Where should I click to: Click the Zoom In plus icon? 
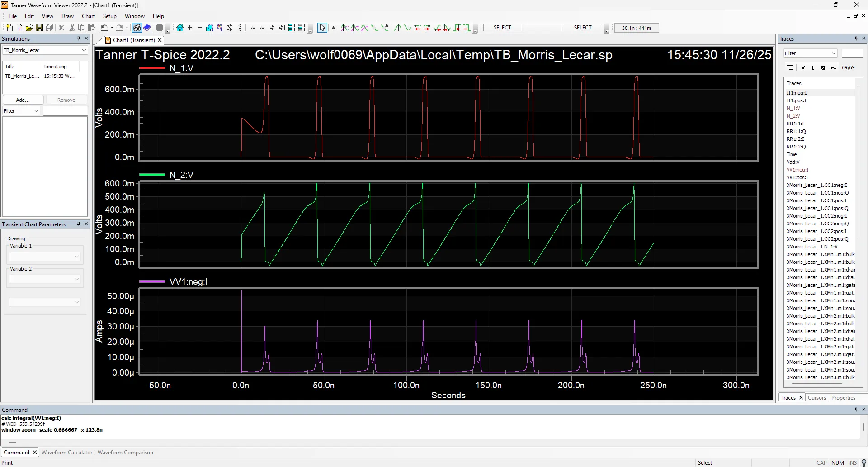tap(190, 28)
